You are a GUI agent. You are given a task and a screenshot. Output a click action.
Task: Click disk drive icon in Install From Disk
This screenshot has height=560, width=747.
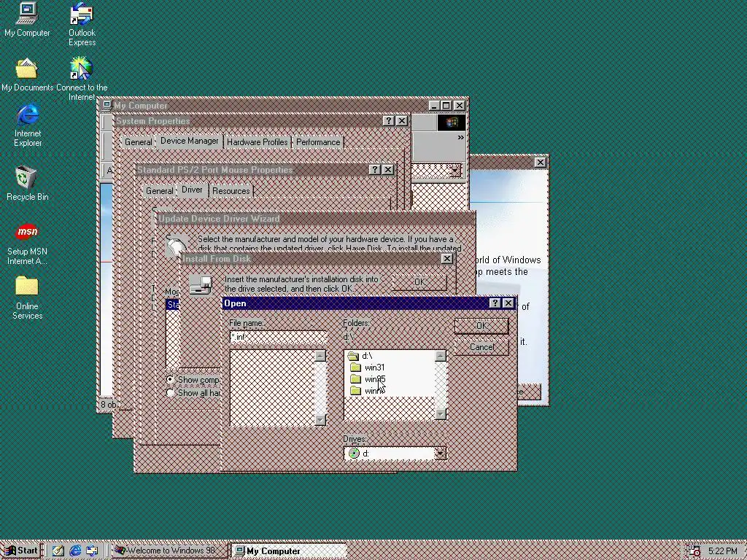coord(201,285)
